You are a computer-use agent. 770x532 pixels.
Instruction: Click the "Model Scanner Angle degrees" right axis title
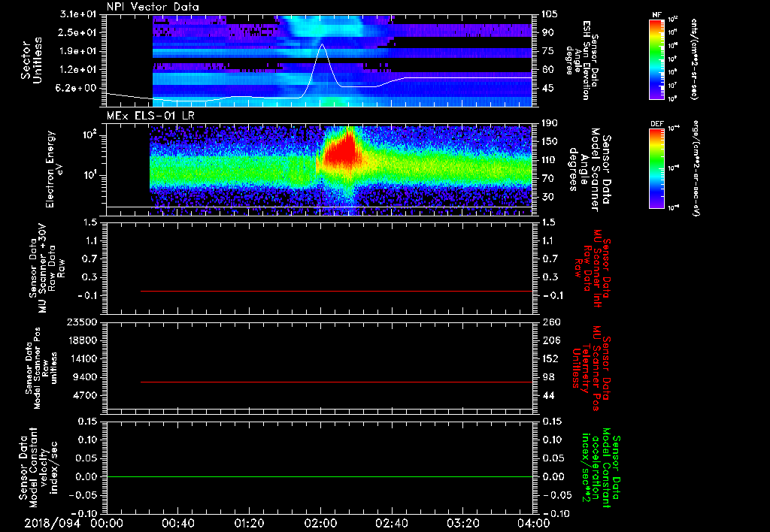tap(590, 169)
